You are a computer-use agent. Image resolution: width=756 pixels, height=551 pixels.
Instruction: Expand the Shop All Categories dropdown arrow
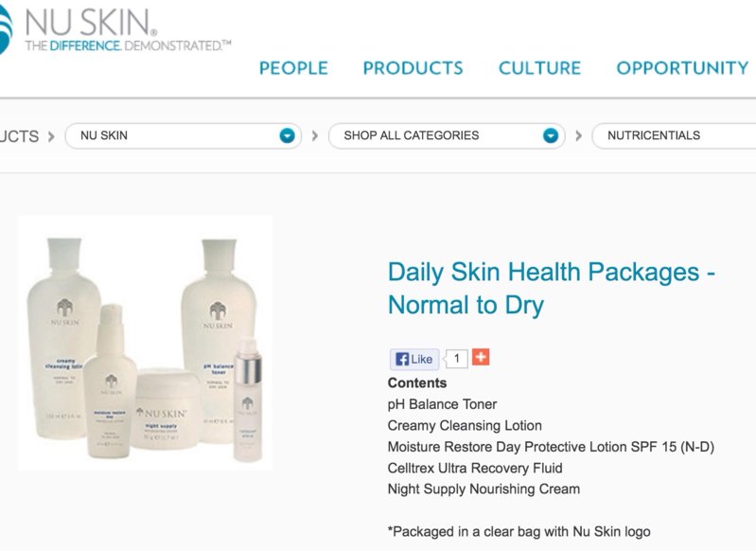[550, 136]
